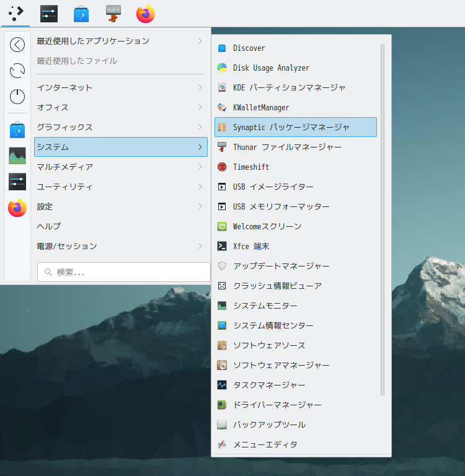Expand 設定 category arrow
This screenshot has width=465, height=476.
click(200, 206)
